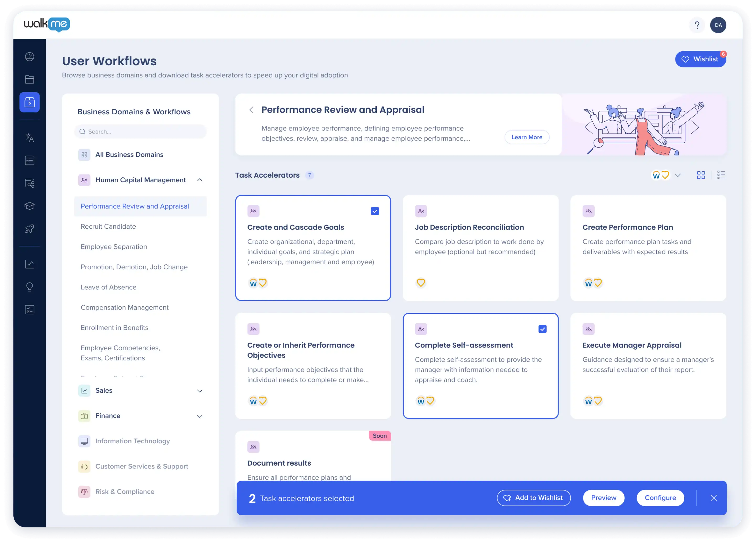Dismiss the selection bar with X
The width and height of the screenshot is (756, 543).
[x=713, y=498]
